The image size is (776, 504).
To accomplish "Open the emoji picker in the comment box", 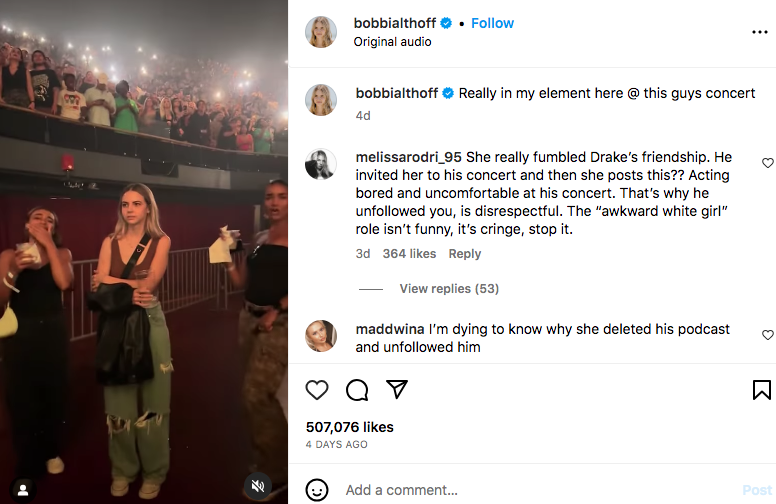I will (x=317, y=490).
